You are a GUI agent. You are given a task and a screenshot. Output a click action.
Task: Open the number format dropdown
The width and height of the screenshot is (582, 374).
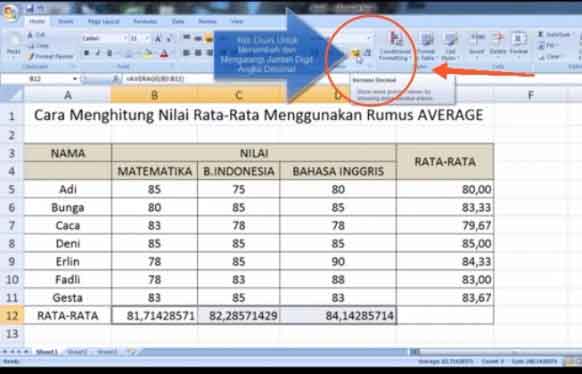(x=369, y=38)
